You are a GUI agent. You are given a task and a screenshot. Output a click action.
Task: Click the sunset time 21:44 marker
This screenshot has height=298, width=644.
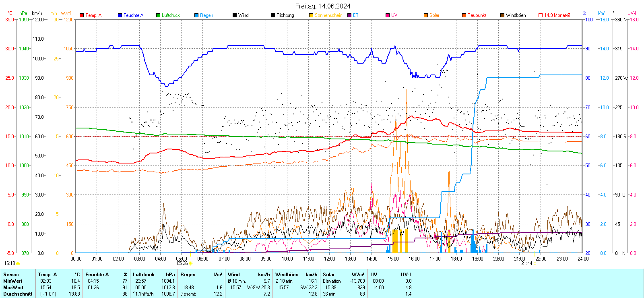(527, 263)
